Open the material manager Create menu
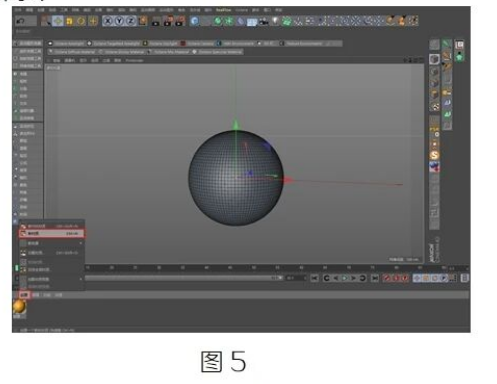The image size is (497, 384). (x=24, y=295)
